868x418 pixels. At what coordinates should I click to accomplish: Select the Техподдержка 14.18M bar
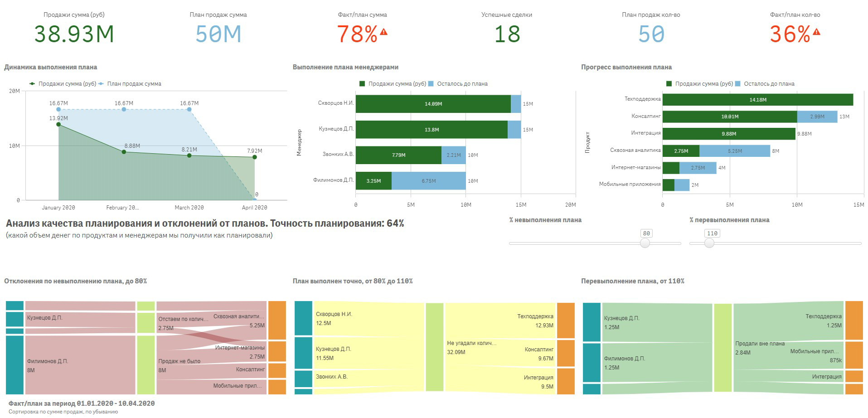click(758, 100)
